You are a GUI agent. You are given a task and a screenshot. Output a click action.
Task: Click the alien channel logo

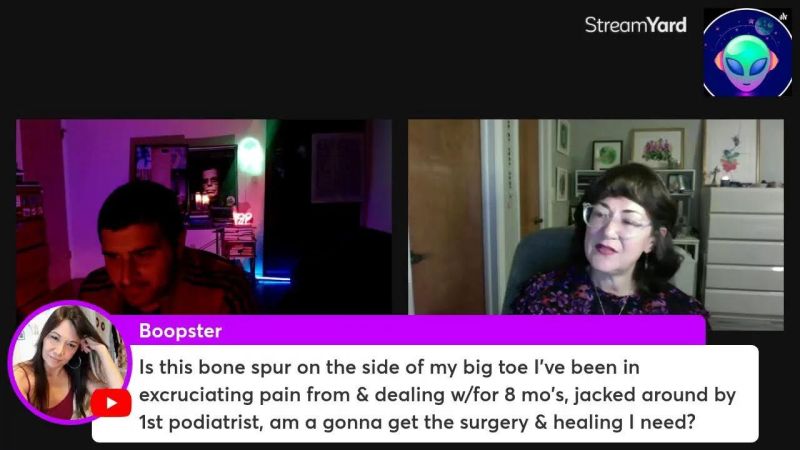click(x=747, y=52)
